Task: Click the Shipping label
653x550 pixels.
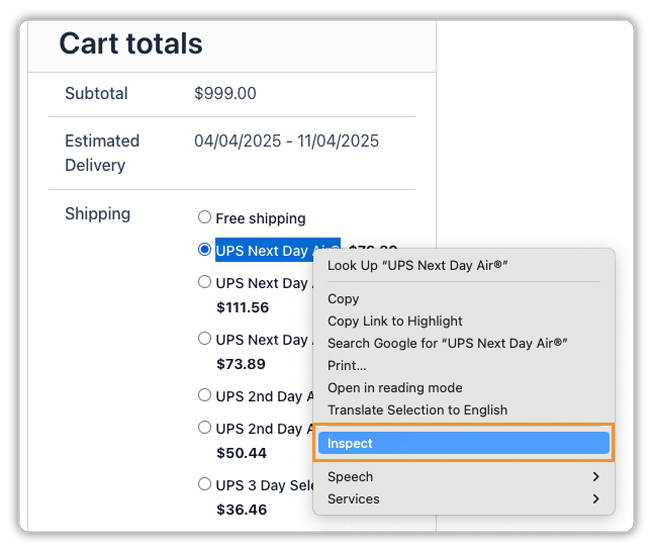Action: point(97,214)
